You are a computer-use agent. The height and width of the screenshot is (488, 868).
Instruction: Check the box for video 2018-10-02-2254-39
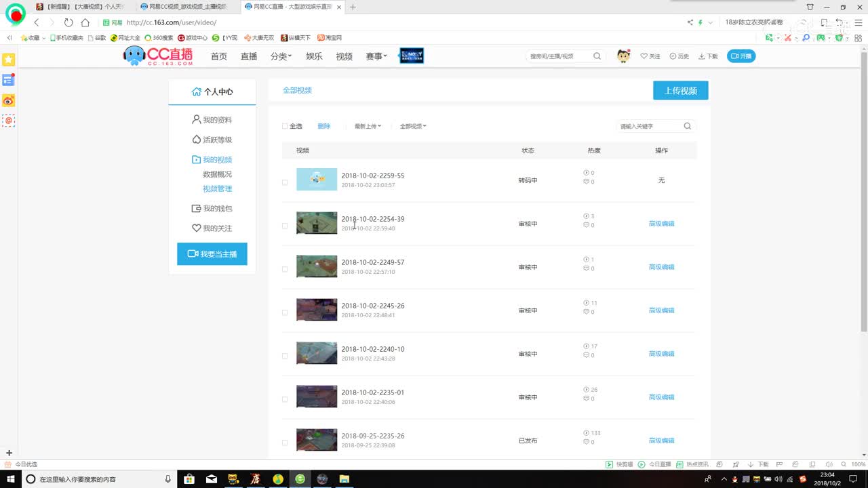[285, 226]
